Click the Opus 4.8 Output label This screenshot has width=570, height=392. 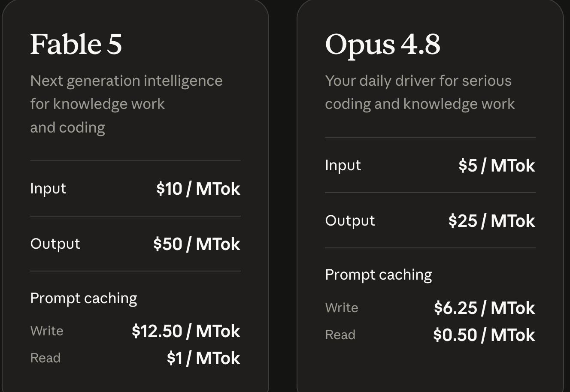coord(350,220)
